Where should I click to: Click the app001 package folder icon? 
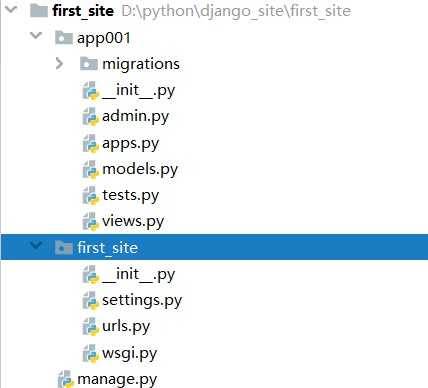(63, 37)
